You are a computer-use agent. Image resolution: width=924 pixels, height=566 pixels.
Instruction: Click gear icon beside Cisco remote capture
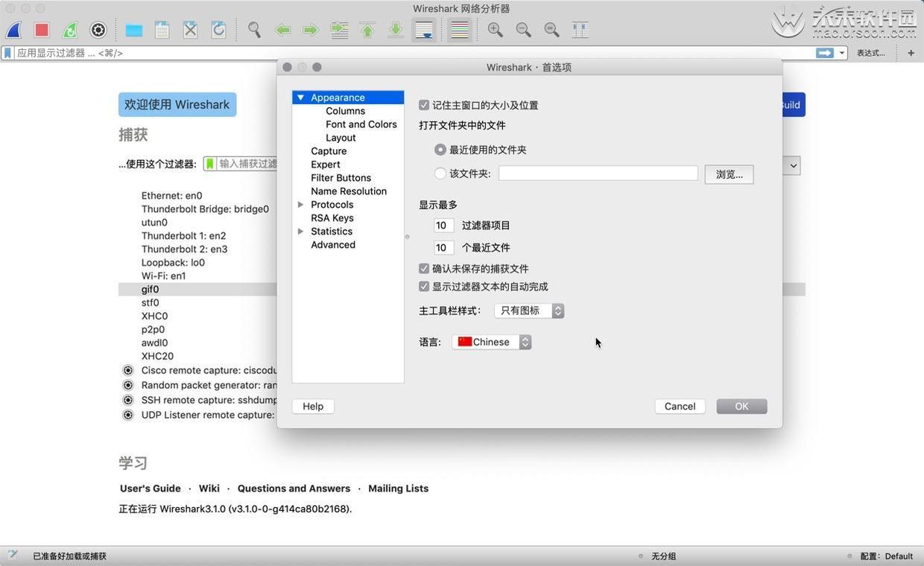128,370
